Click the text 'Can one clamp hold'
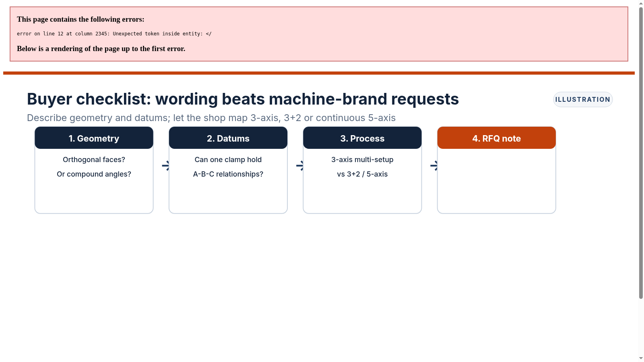Image resolution: width=644 pixels, height=362 pixels. (x=228, y=160)
